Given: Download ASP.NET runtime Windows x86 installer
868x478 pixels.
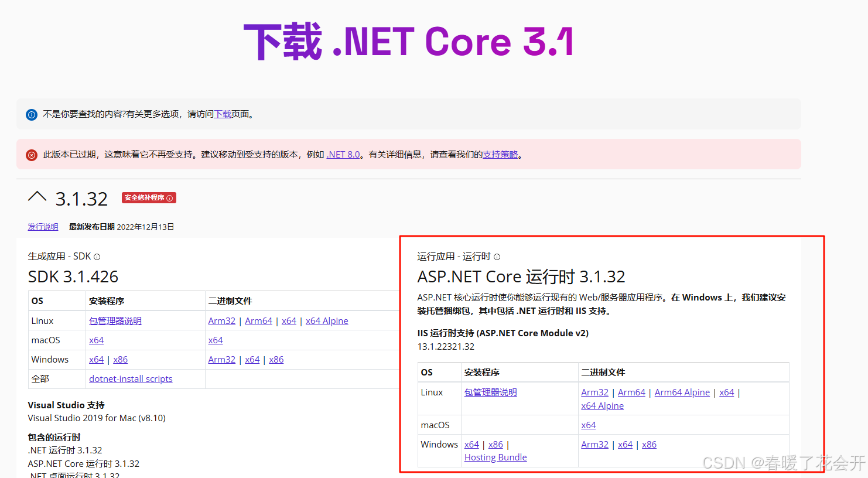Looking at the screenshot, I should pos(495,445).
